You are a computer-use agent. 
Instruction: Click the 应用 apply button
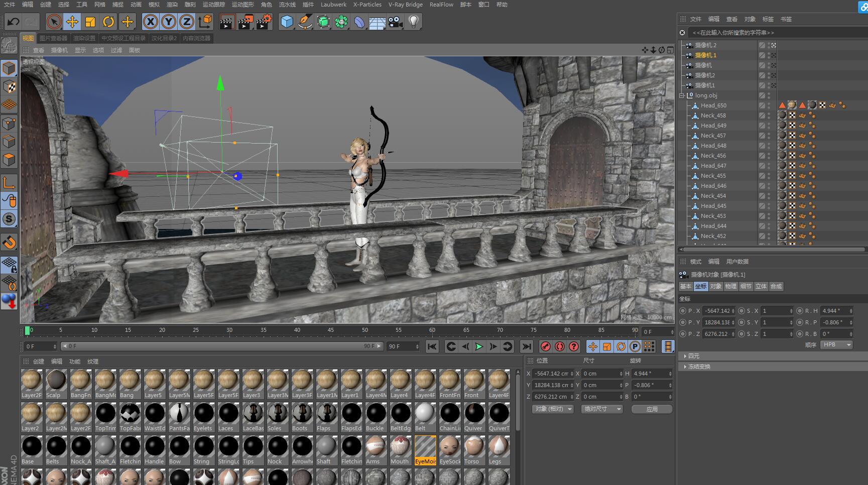coord(652,409)
